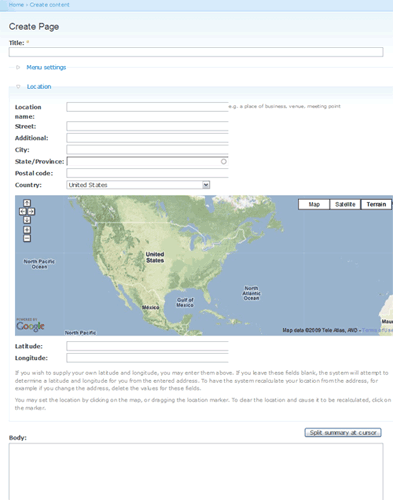The image size is (393, 500).
Task: Zoom in on the map with plus icon
Action: click(x=27, y=230)
